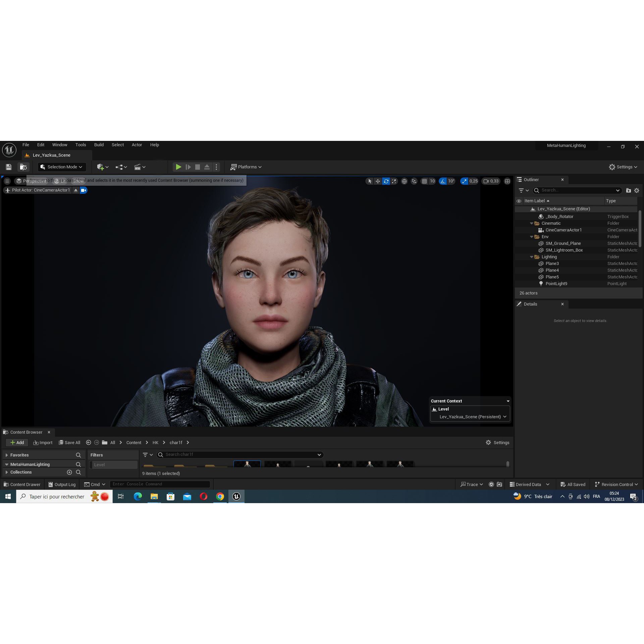Create a new folder in the Outliner
The image size is (644, 644).
(x=628, y=190)
